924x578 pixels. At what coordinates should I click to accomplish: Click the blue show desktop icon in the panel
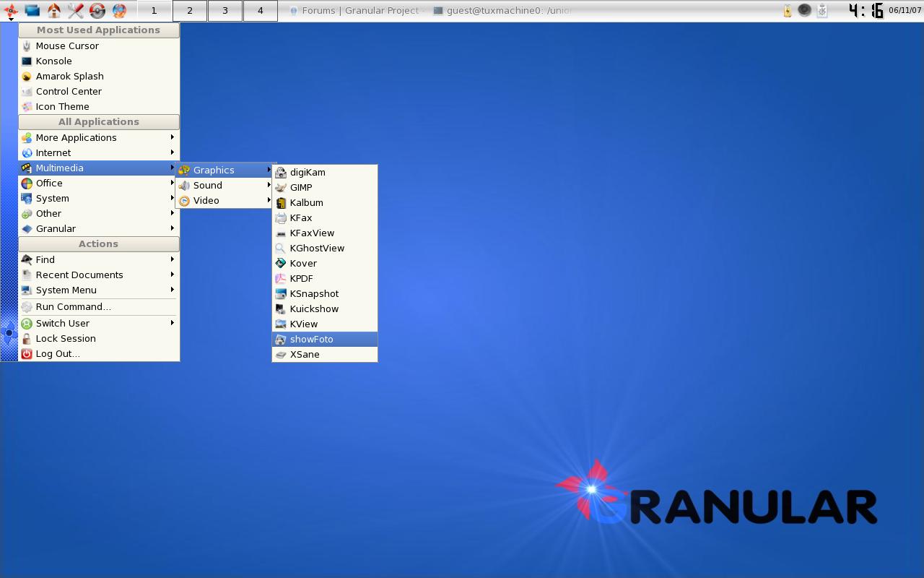[x=32, y=11]
